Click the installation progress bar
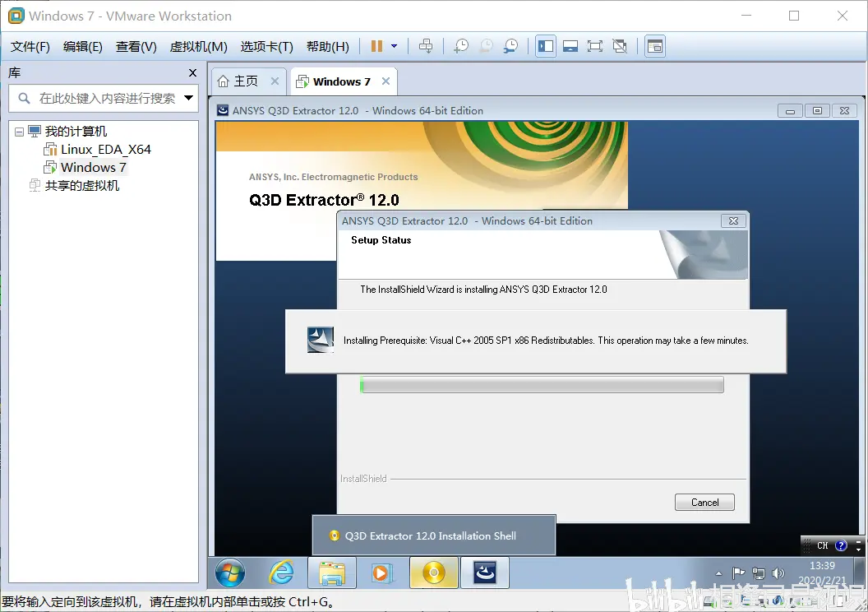Viewport: 868px width, 612px height. coord(542,384)
